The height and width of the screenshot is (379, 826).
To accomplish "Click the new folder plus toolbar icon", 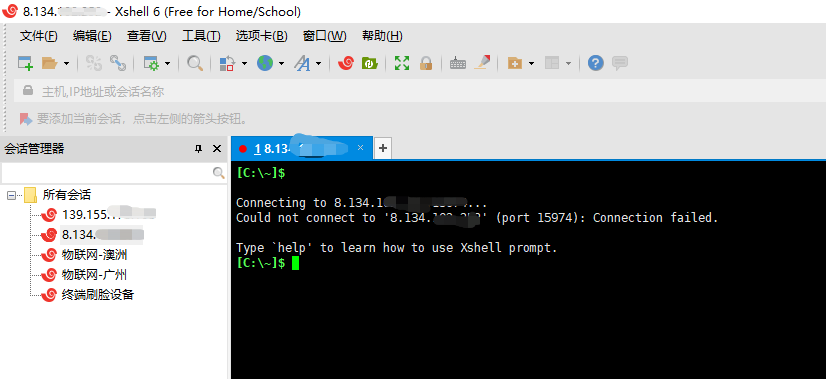I will coord(515,64).
